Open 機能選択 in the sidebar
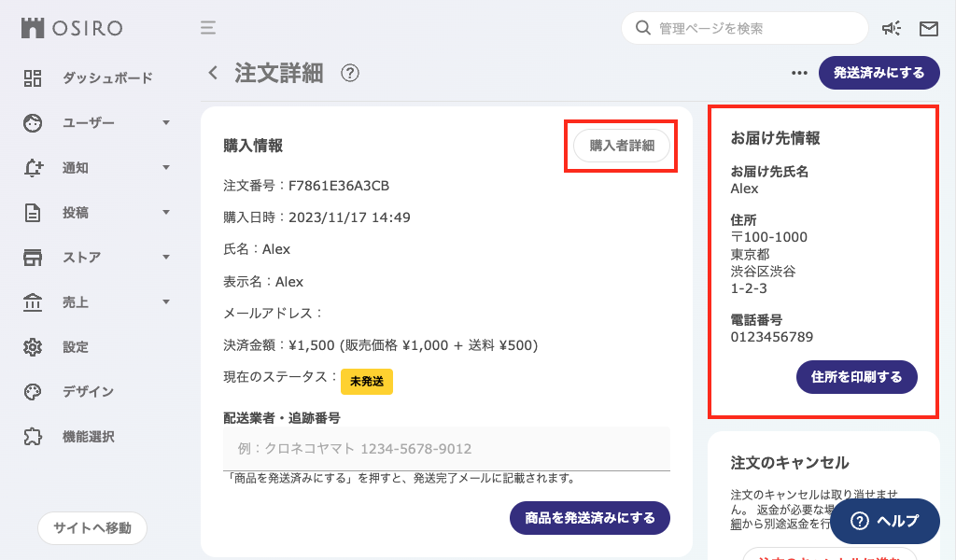This screenshot has width=956, height=560. tap(88, 436)
